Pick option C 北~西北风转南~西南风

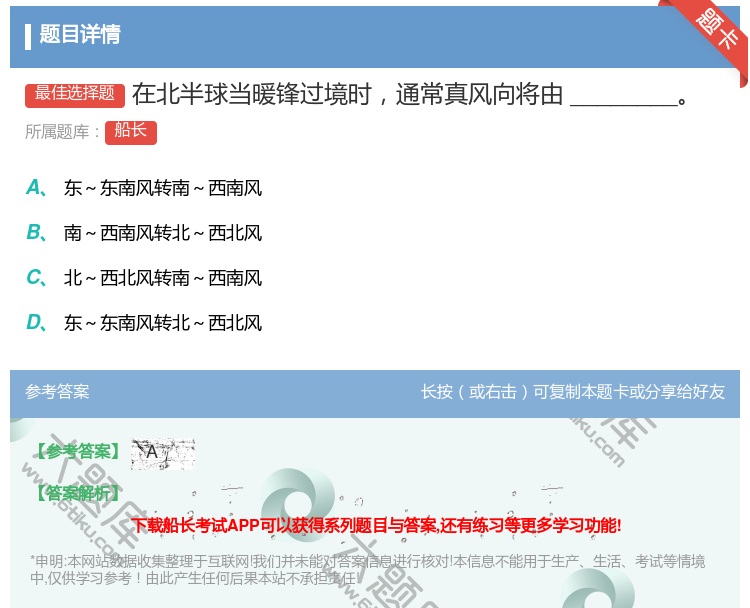pyautogui.click(x=144, y=277)
